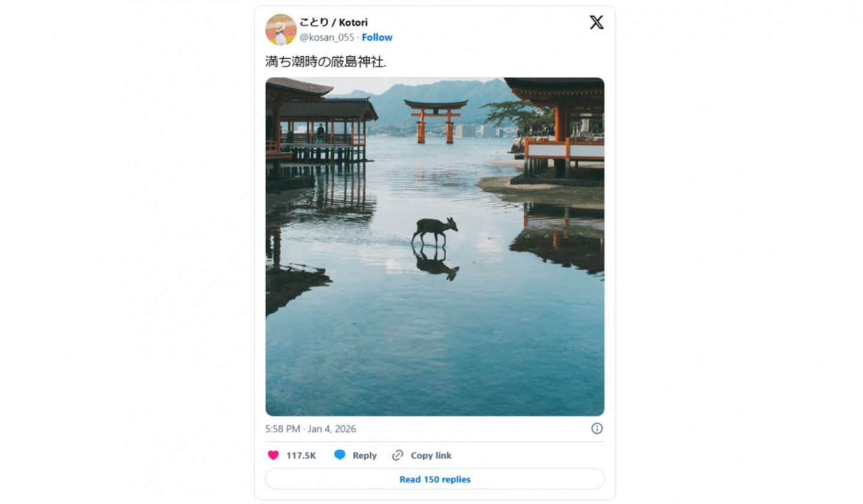Click the X logo icon
This screenshot has height=504, width=863.
596,23
